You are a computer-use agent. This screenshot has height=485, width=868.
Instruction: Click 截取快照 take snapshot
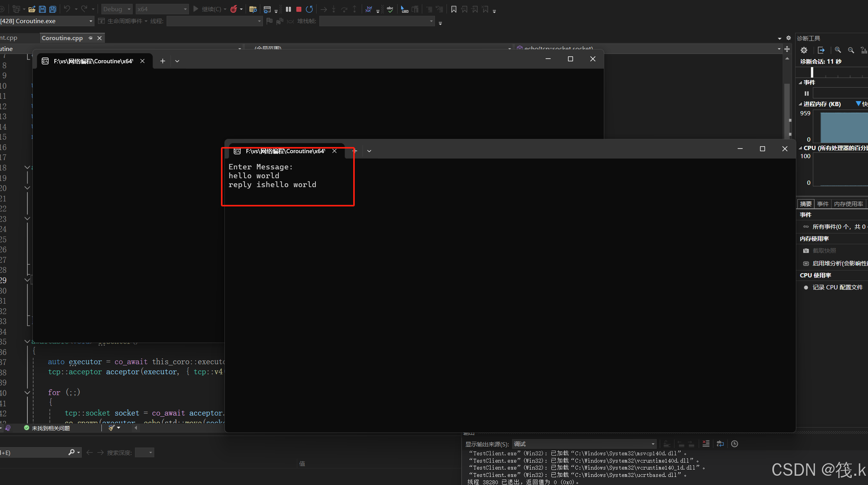(824, 251)
